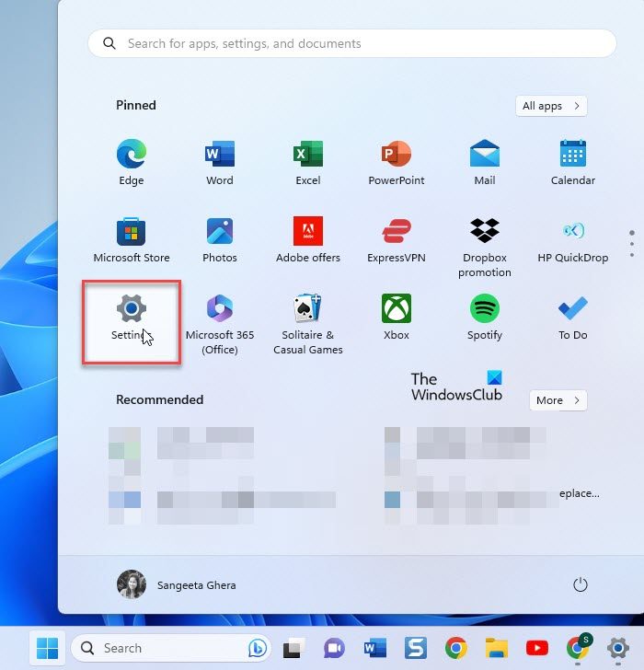Viewport: 644px width, 670px height.
Task: Open HP QuickDrop app
Action: [x=573, y=231]
